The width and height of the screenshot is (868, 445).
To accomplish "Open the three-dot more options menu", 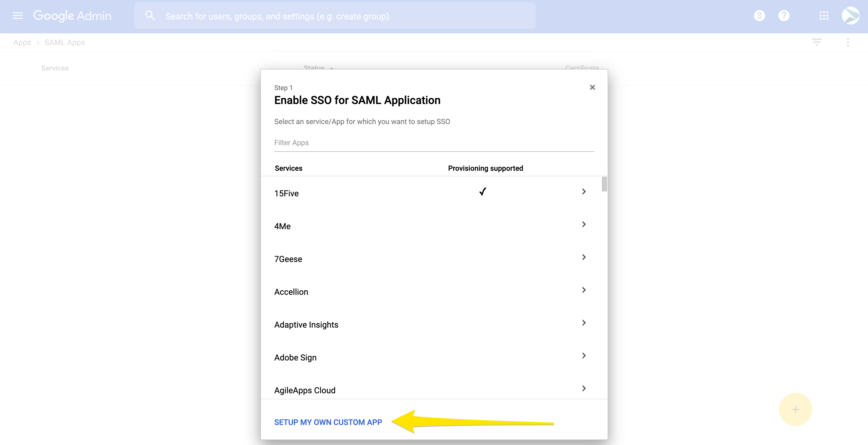I will pos(848,43).
